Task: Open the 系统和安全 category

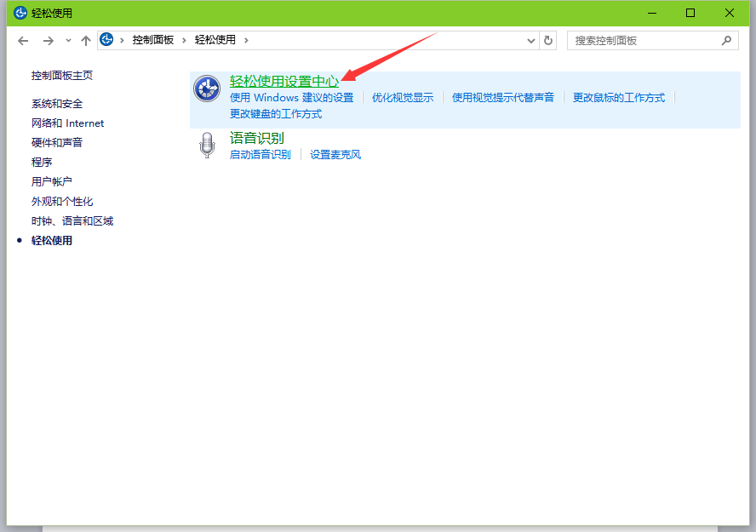Action: click(x=57, y=104)
